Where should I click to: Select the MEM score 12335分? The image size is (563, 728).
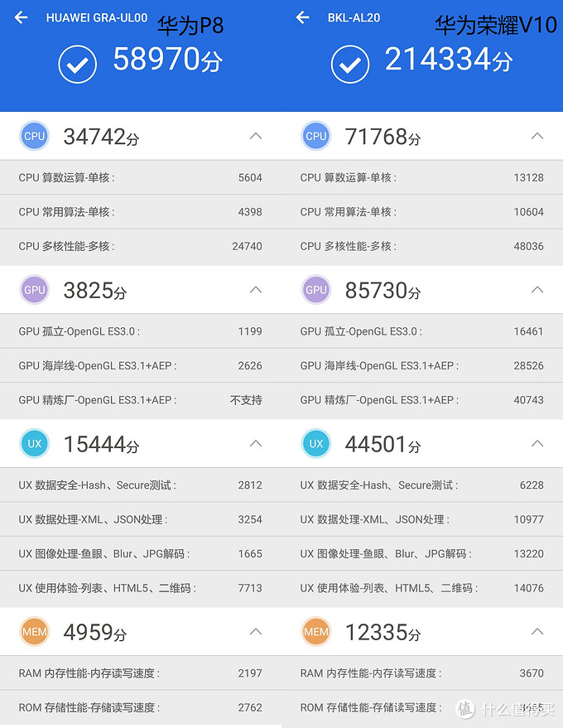(383, 633)
